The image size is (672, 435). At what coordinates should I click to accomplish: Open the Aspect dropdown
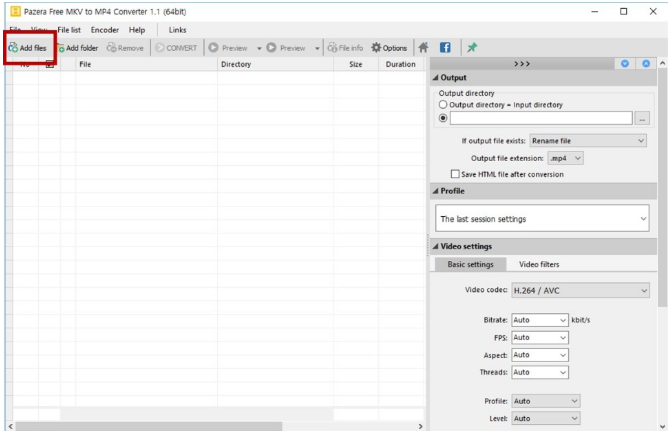click(540, 355)
